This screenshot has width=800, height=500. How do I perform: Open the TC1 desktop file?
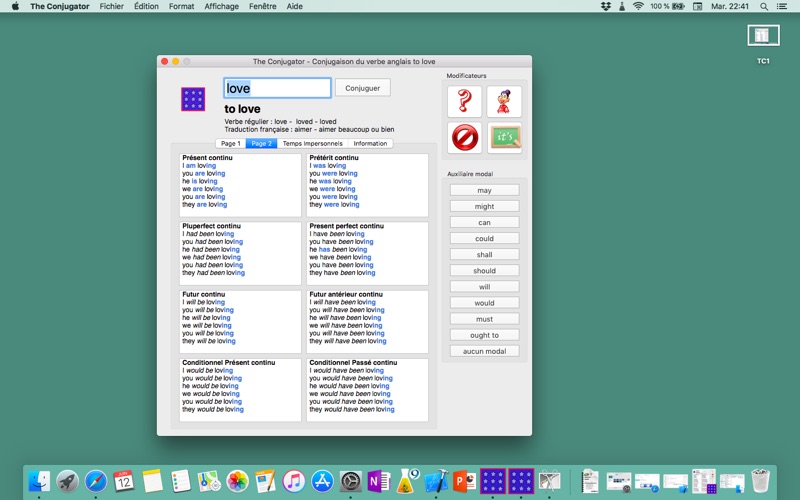tap(763, 44)
